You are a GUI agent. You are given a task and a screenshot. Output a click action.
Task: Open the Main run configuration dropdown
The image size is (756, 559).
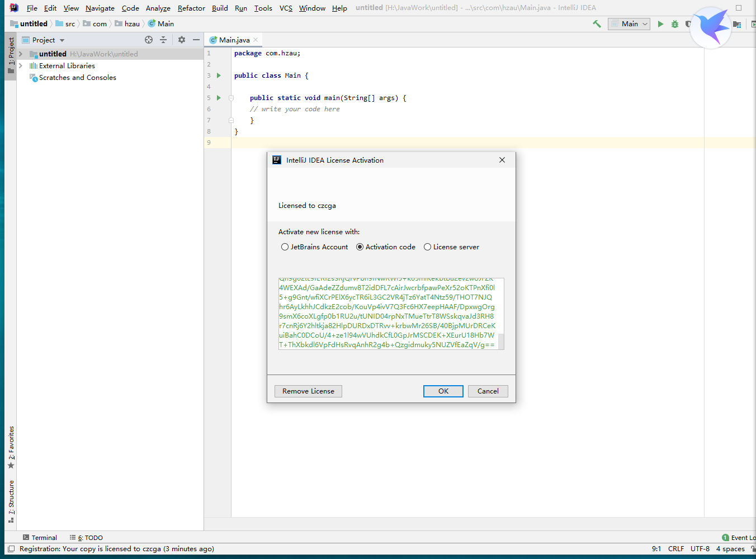pos(629,24)
